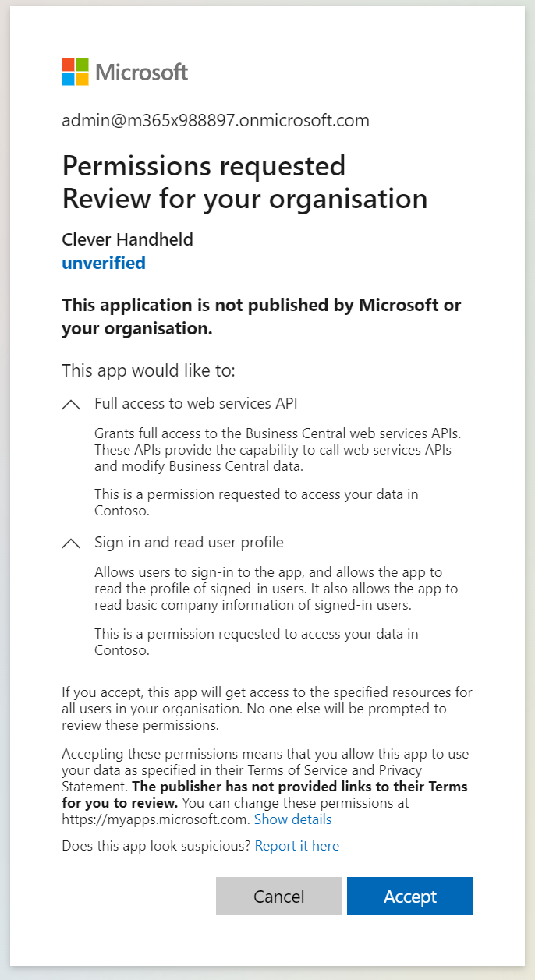Click the Business Central APIs description text
This screenshot has width=535, height=980.
pyautogui.click(x=272, y=450)
